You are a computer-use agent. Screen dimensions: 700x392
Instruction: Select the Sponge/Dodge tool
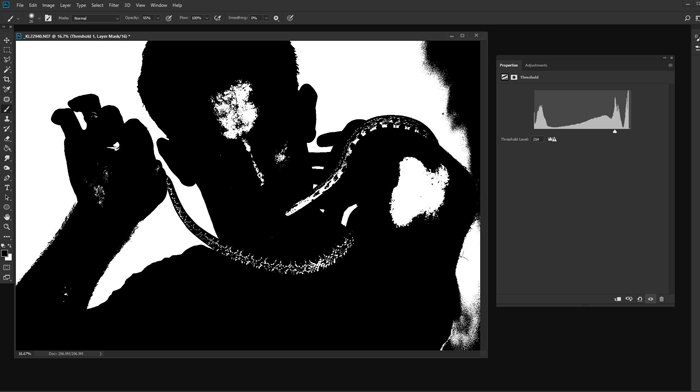[x=7, y=168]
